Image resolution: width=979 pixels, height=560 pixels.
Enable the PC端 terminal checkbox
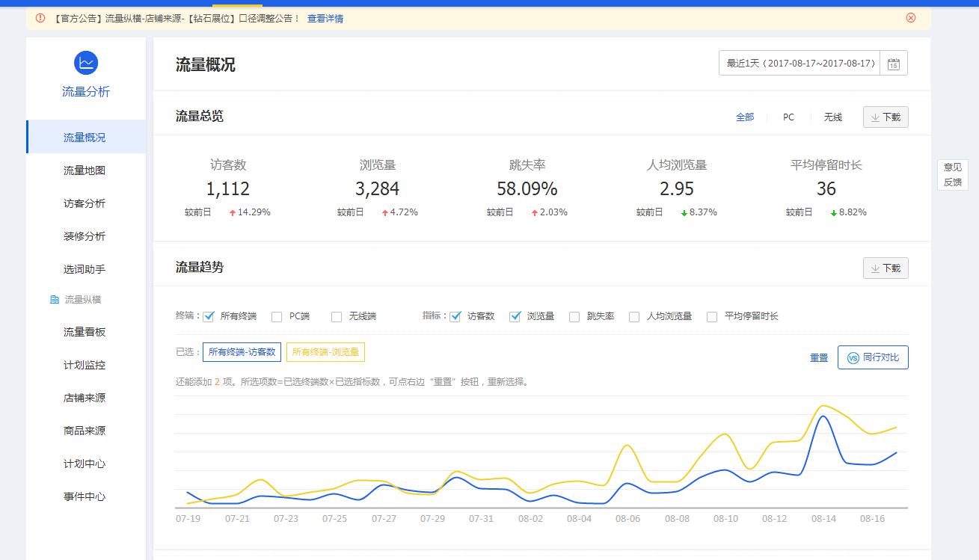tap(277, 316)
